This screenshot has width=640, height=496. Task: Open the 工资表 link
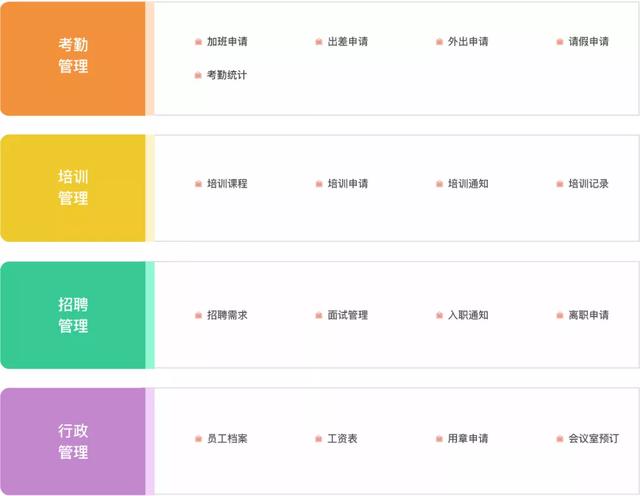tap(342, 439)
